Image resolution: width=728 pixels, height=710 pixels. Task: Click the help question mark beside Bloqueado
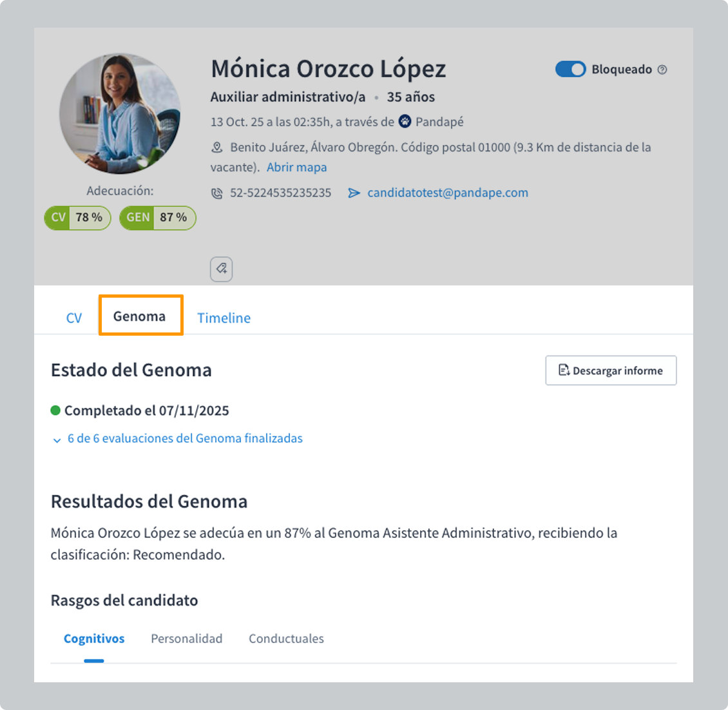[x=662, y=70]
